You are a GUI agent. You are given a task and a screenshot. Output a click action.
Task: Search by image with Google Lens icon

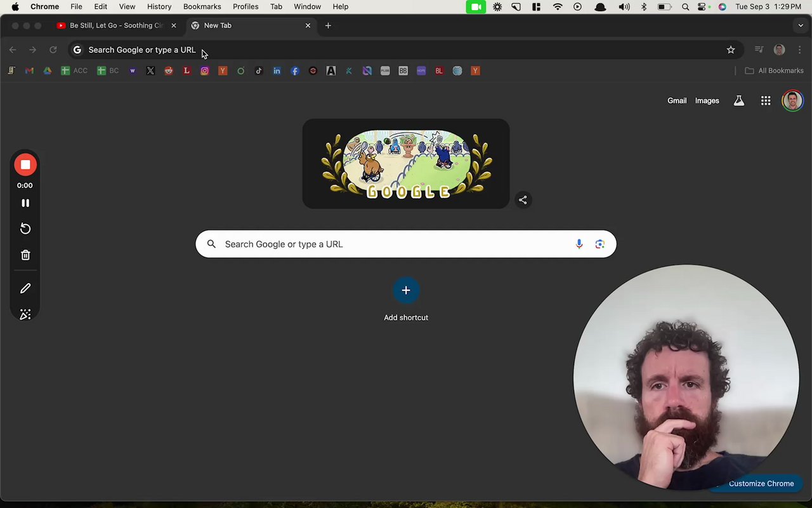point(600,244)
